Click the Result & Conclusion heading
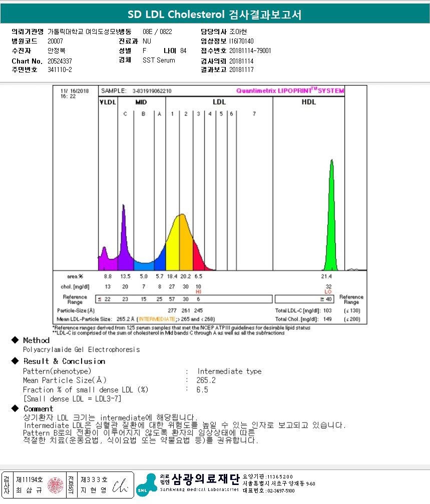Screen dimensions: 430x504 (x=64, y=361)
